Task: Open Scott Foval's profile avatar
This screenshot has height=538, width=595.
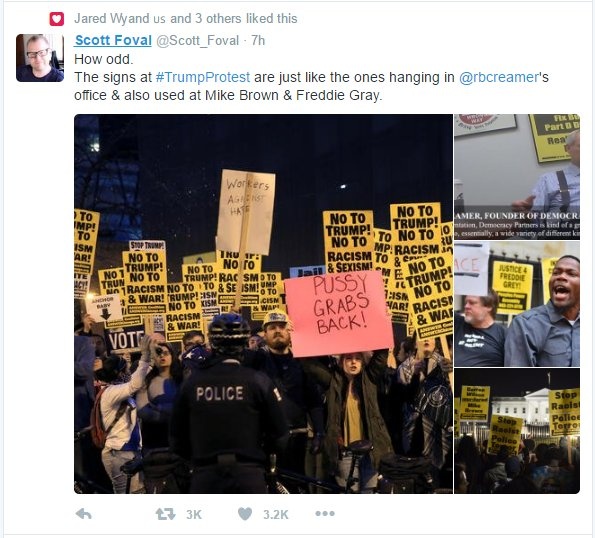Action: click(40, 58)
